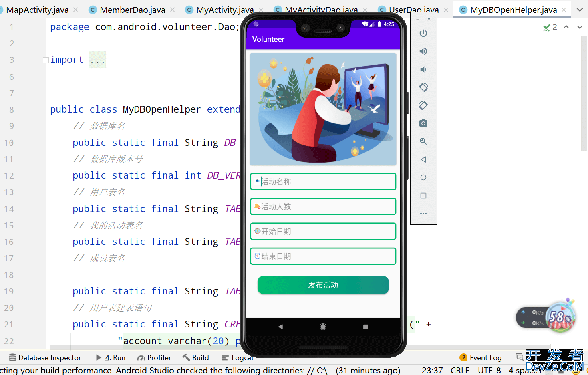588x375 pixels.
Task: Click emulator back triangle in side toolbar
Action: point(423,159)
